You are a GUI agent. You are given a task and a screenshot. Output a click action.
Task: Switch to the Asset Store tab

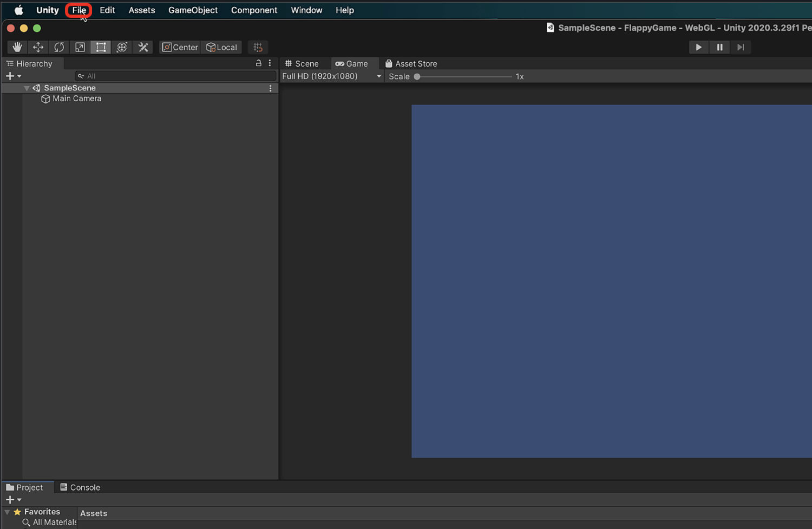(411, 63)
